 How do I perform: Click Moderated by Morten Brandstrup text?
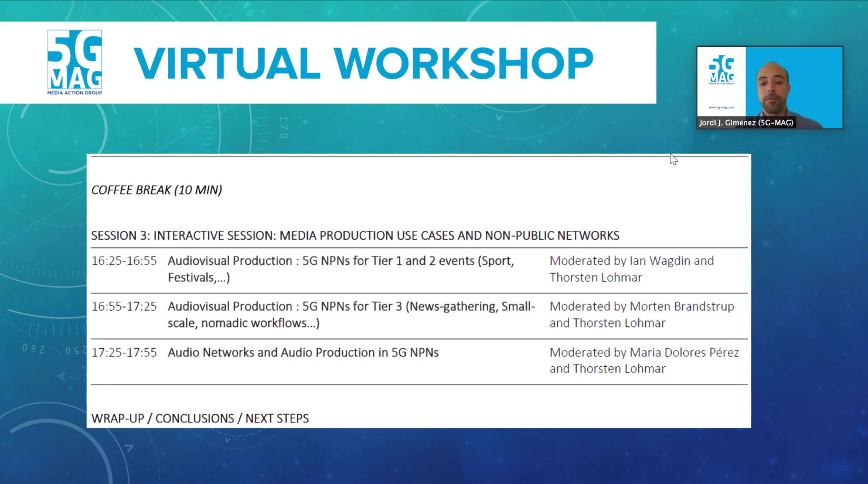coord(642,315)
